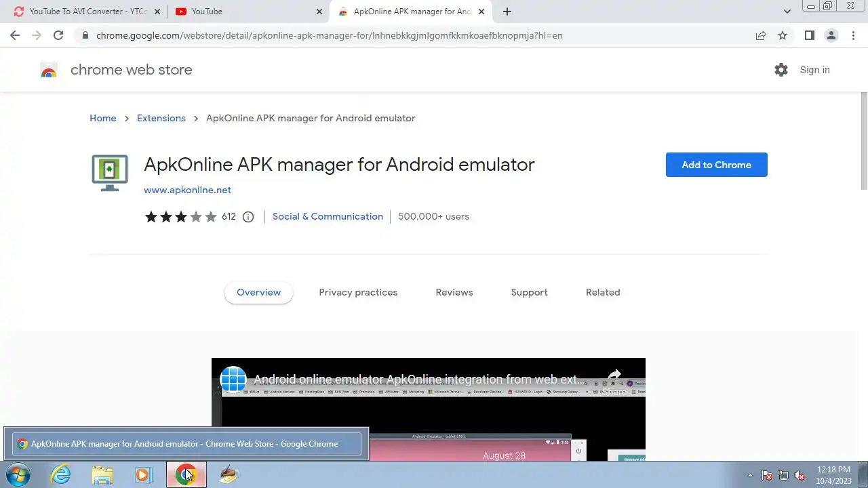Open Social & Communication category
Image resolution: width=868 pixels, height=488 pixels.
[328, 216]
